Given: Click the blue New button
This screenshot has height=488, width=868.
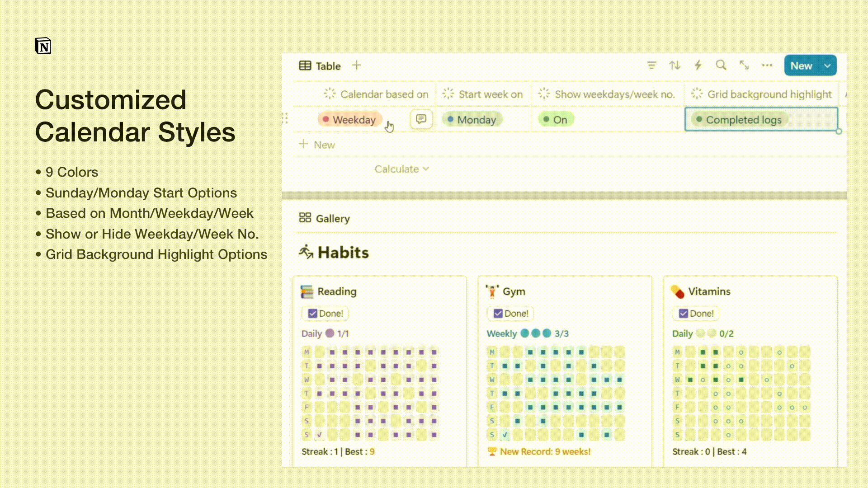Looking at the screenshot, I should (801, 66).
